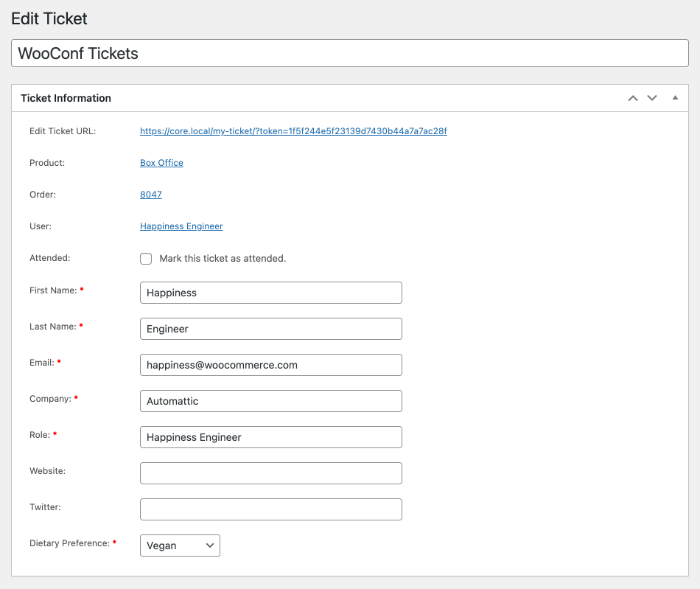Click the Edit Ticket page heading

pos(49,18)
